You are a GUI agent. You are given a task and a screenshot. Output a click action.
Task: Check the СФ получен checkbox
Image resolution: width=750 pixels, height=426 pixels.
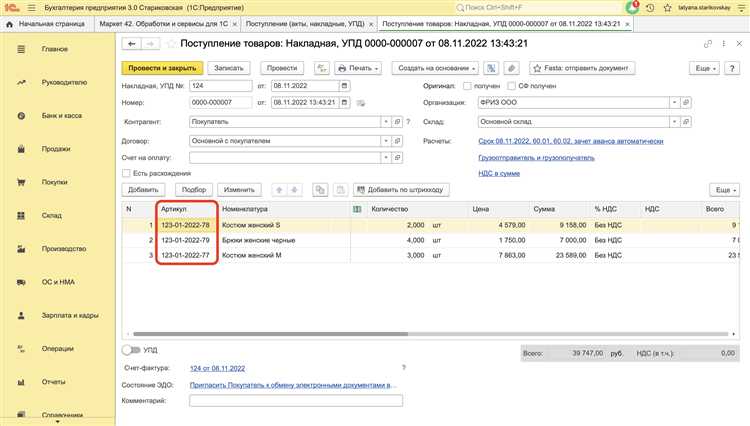coord(511,86)
